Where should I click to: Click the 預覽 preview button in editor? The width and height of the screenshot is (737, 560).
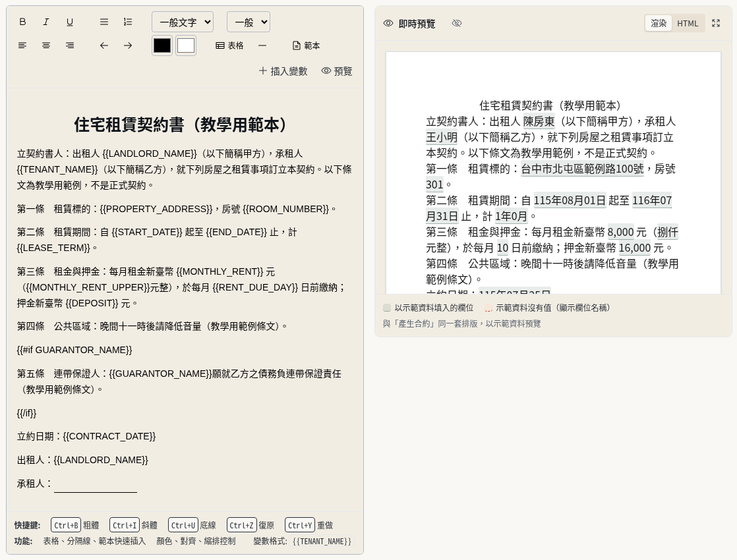[337, 71]
